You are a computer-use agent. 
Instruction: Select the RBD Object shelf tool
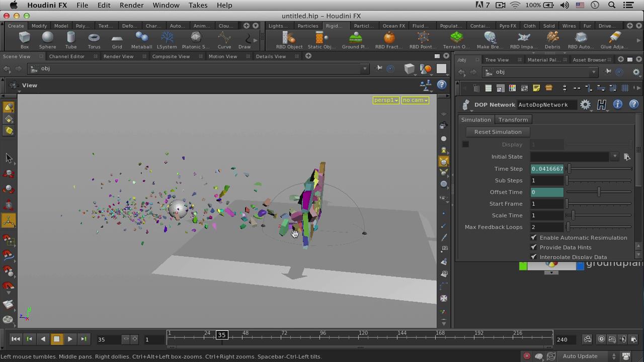coord(289,40)
